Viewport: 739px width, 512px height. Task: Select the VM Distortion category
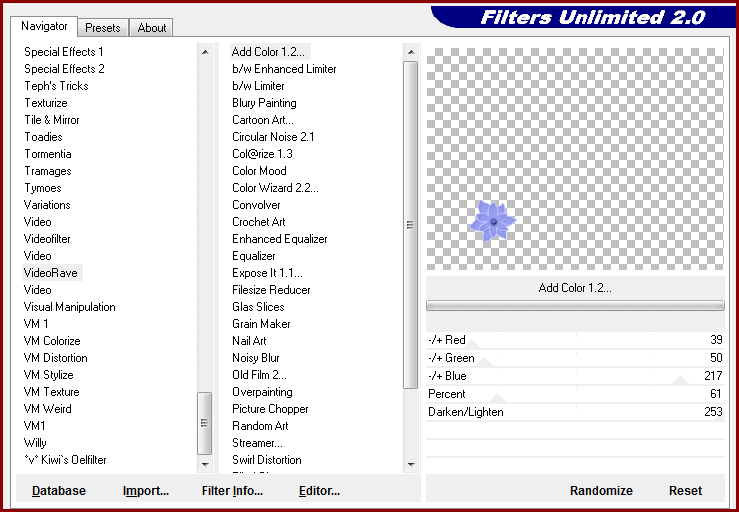pyautogui.click(x=56, y=358)
